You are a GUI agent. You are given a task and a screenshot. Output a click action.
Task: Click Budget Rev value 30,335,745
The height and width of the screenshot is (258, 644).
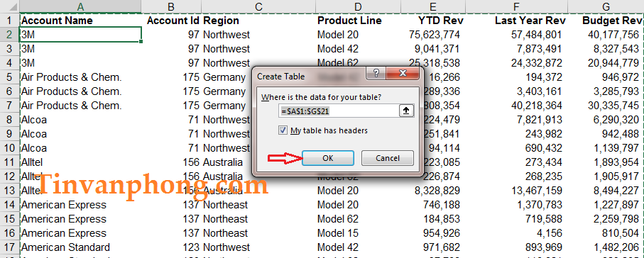pyautogui.click(x=613, y=106)
